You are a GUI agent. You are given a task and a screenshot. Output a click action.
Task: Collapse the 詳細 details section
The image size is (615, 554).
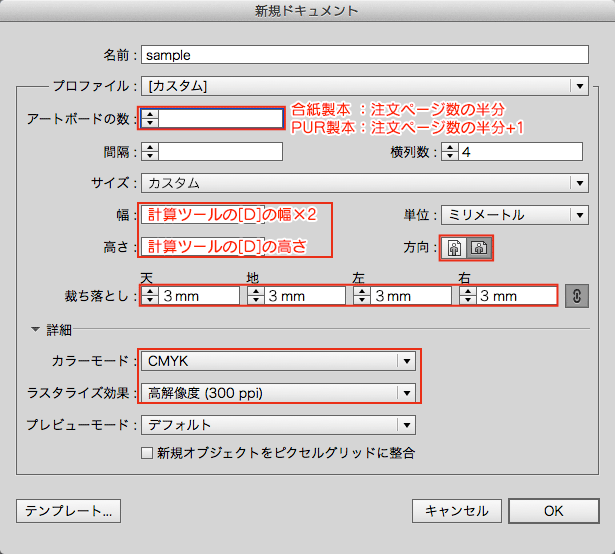(37, 329)
